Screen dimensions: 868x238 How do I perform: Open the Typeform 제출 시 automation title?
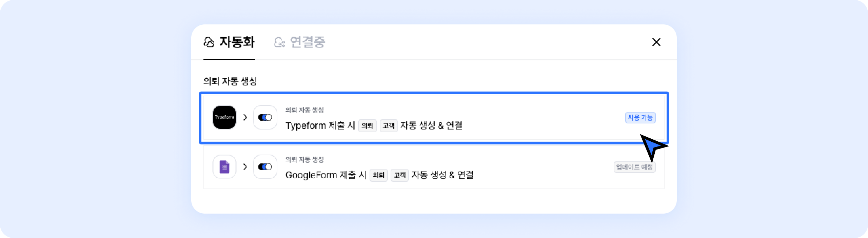pos(320,126)
